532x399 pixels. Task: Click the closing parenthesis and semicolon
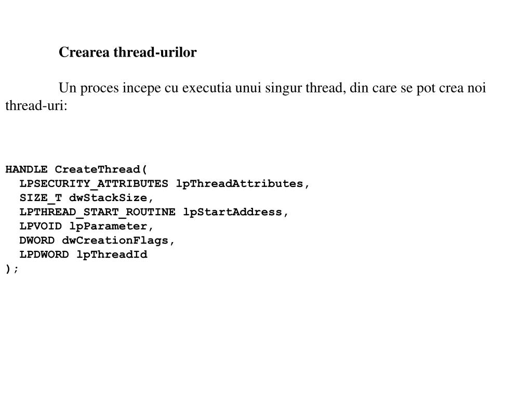(x=12, y=269)
